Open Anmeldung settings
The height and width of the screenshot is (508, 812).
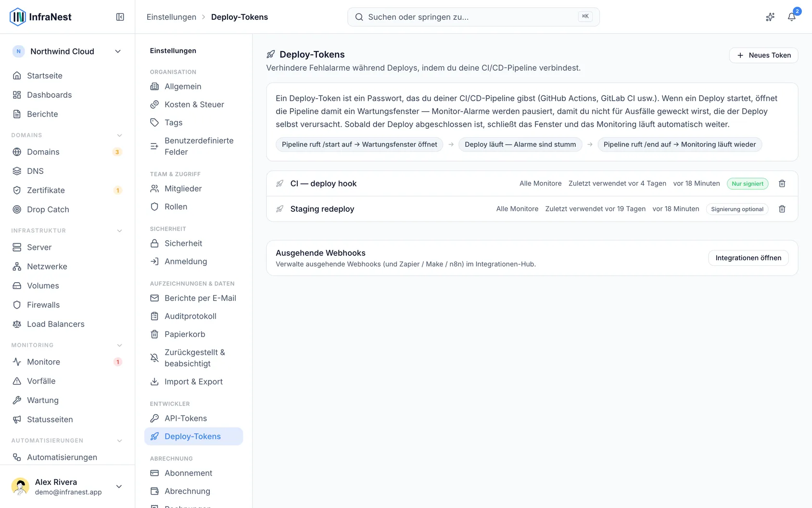coord(193,261)
